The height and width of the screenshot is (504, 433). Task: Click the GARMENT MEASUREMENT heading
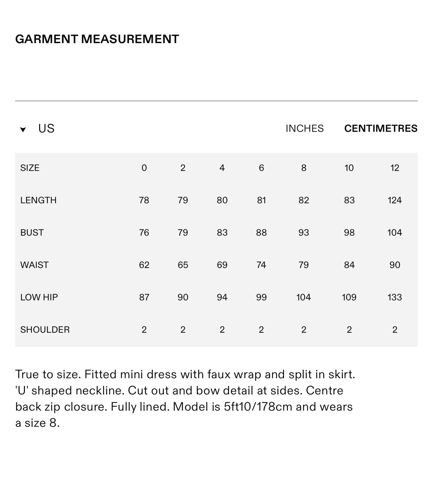tap(97, 39)
